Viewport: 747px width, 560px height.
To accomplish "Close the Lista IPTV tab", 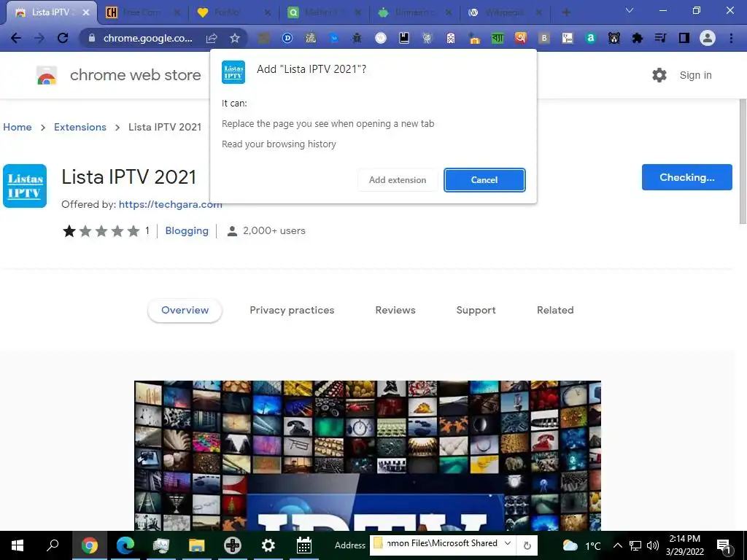I will pos(86,12).
